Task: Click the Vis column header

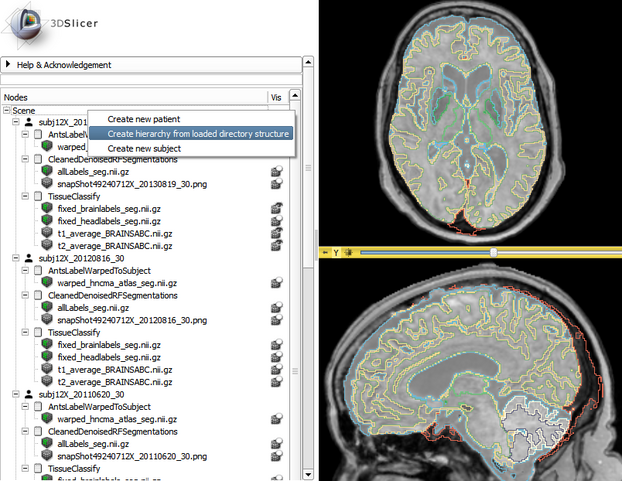Action: pos(276,97)
